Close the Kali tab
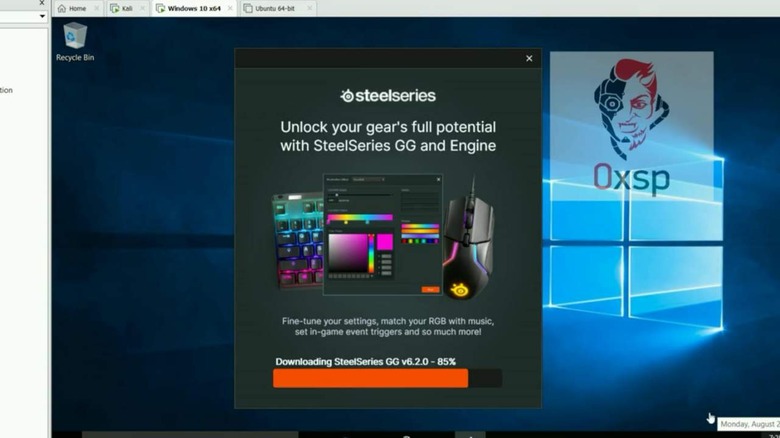This screenshot has height=438, width=780. click(x=142, y=8)
